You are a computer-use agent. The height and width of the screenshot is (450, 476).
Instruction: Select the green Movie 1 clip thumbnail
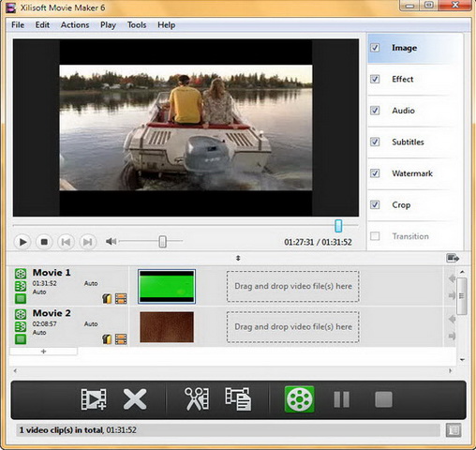167,287
